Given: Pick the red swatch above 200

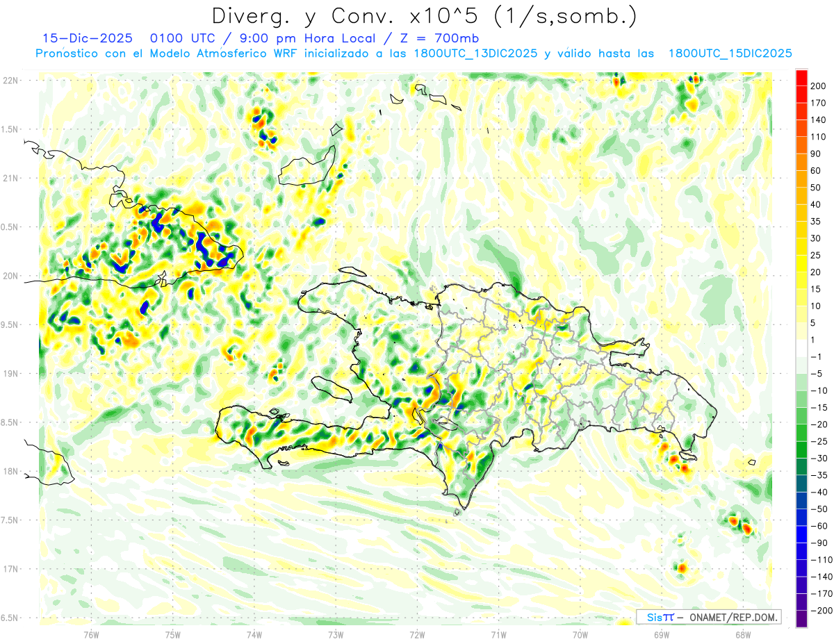Looking at the screenshot, I should [801, 78].
